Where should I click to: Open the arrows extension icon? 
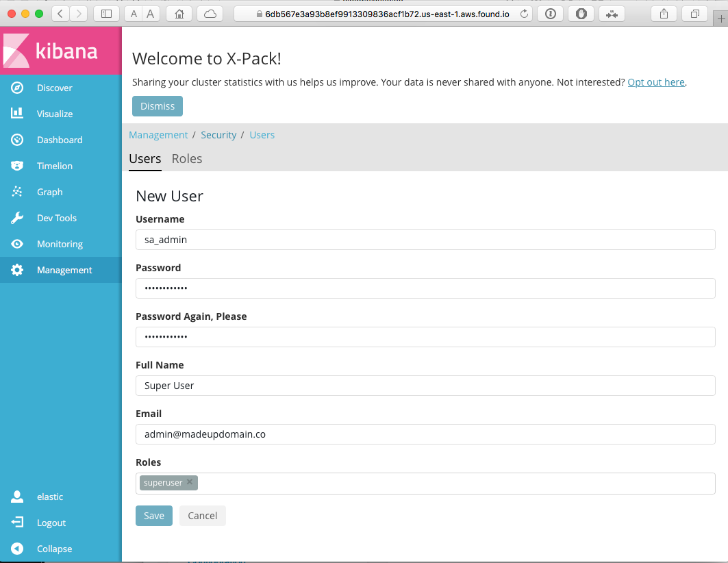[x=612, y=14]
